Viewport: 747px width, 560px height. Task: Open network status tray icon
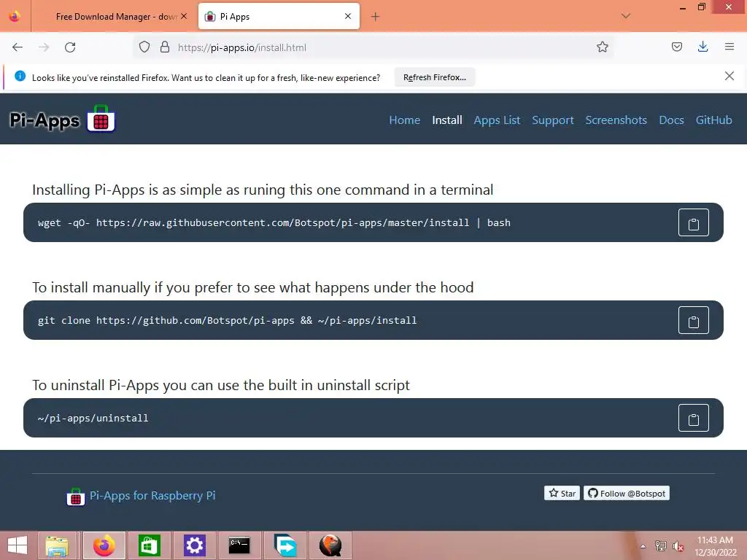(660, 546)
